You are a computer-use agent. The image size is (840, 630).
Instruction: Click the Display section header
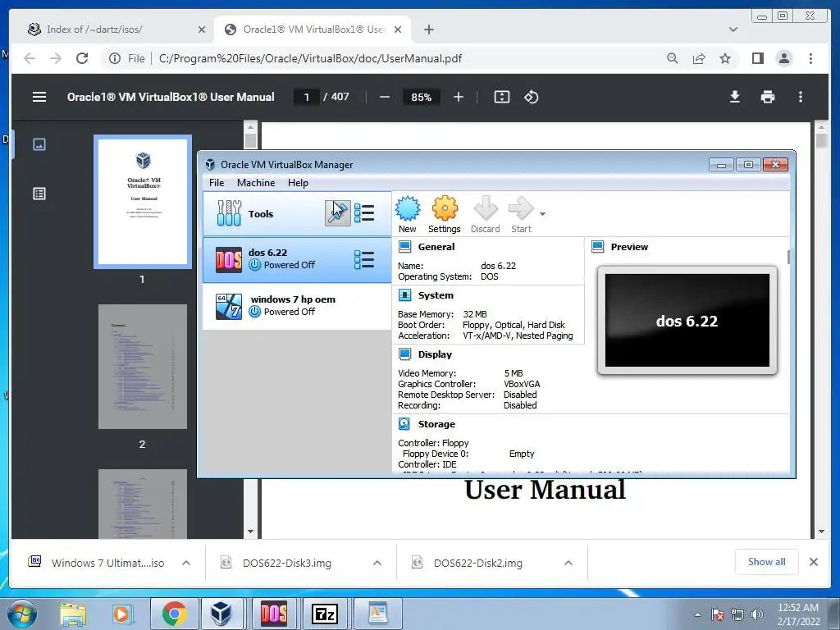coord(435,354)
